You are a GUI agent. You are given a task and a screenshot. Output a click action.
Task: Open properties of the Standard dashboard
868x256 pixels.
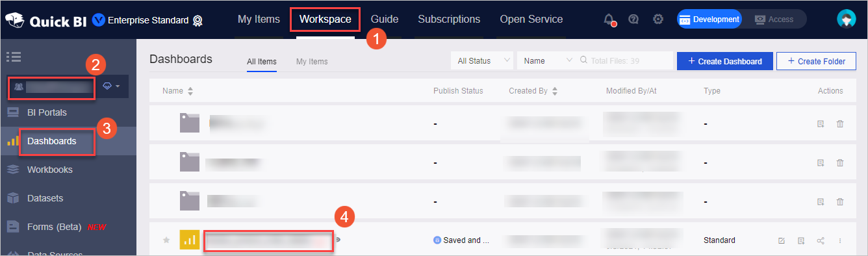coord(801,240)
